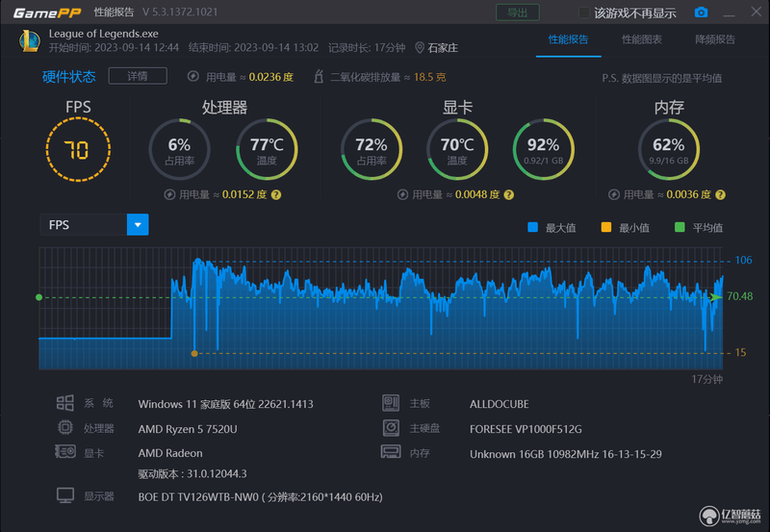
Task: Click the 记录时长: 17分钟 text
Action: coord(367,47)
